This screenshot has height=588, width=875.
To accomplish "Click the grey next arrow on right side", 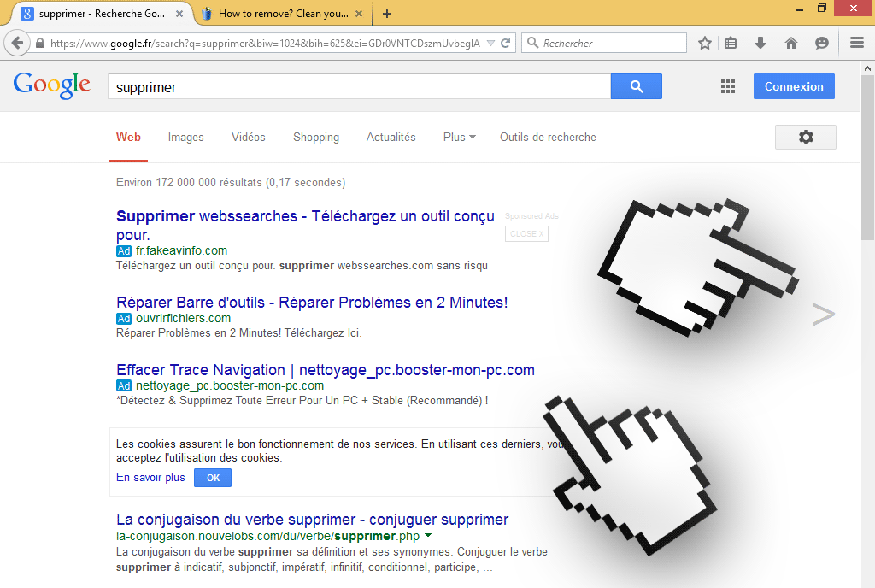I will (823, 315).
